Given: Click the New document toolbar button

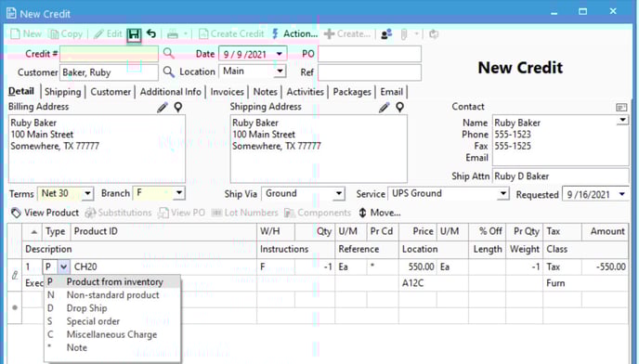Looking at the screenshot, I should [x=26, y=33].
